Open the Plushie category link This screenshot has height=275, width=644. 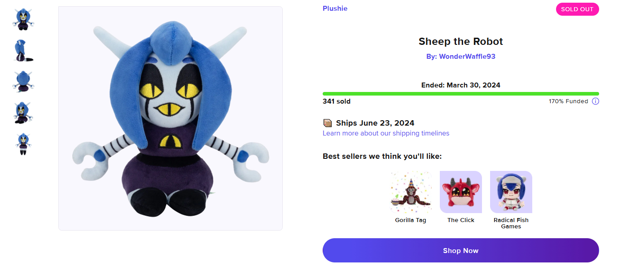(335, 9)
